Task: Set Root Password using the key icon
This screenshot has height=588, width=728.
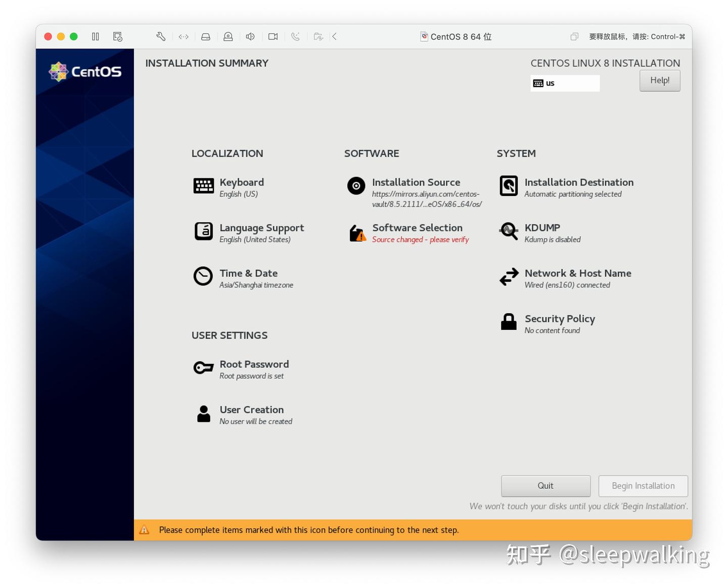Action: tap(203, 368)
